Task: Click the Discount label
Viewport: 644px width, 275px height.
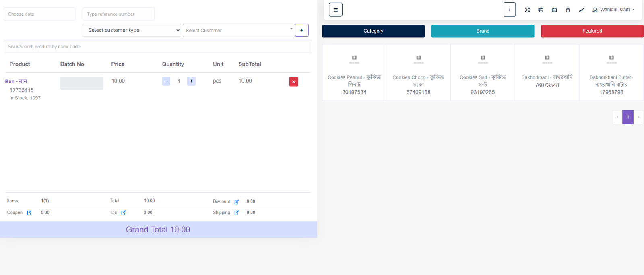Action: (x=221, y=201)
